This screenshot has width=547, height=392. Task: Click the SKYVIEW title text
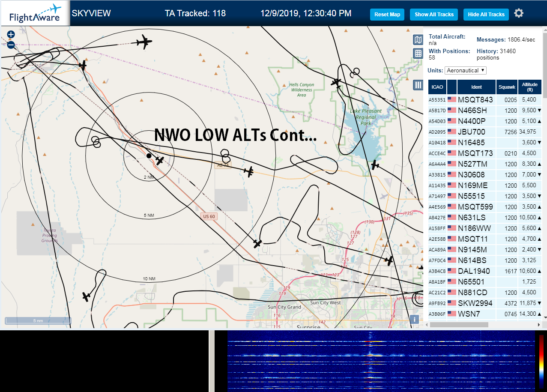pyautogui.click(x=91, y=13)
